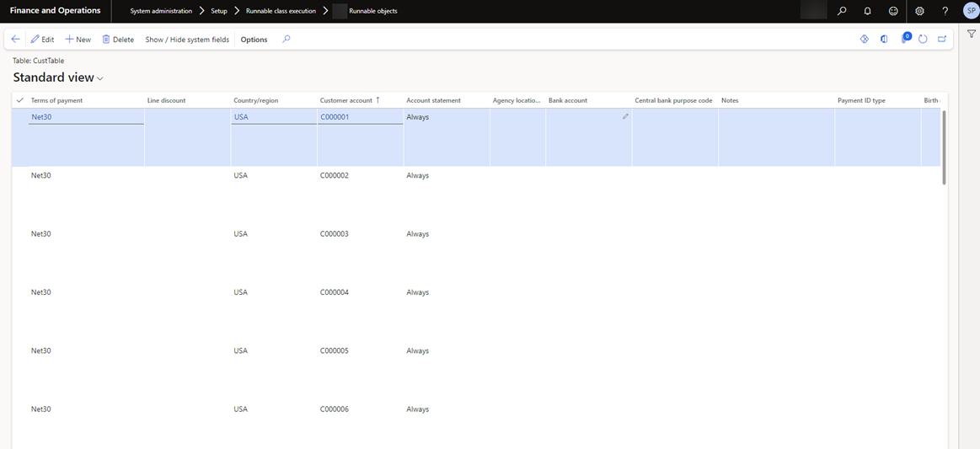Open in Microsoft Office icon
This screenshot has height=449, width=980.
pos(884,39)
